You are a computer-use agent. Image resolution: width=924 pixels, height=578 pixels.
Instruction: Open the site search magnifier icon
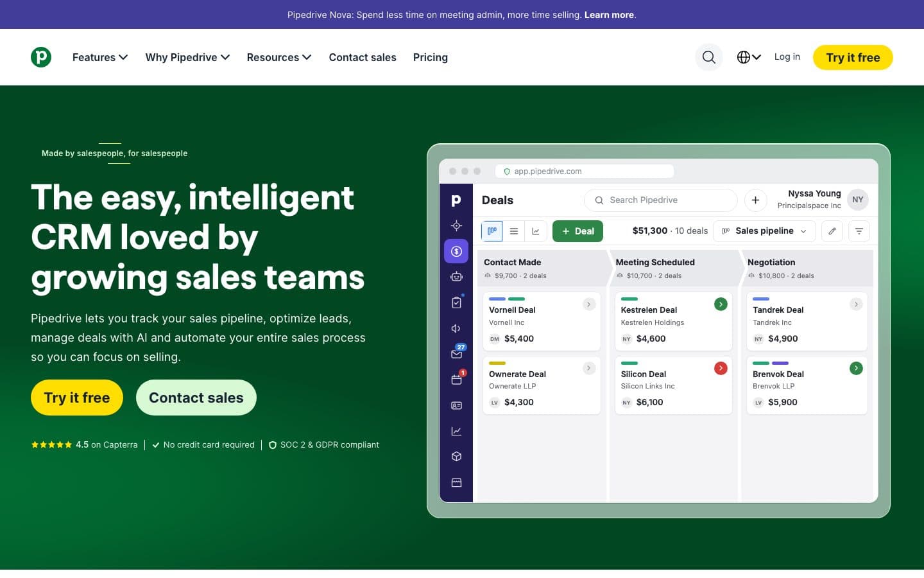[709, 57]
